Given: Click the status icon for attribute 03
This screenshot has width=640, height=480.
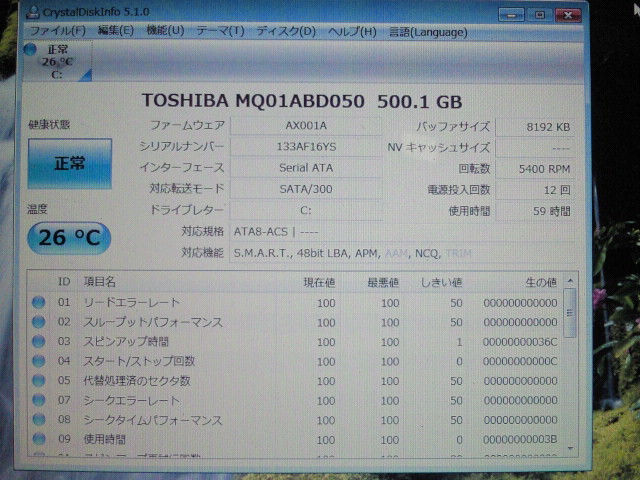Looking at the screenshot, I should tap(38, 341).
